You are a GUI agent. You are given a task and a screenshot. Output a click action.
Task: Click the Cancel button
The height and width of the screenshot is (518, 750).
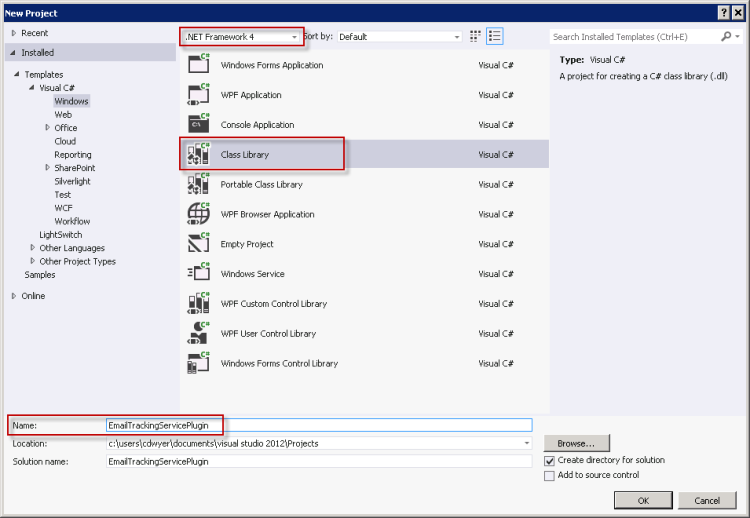(x=707, y=500)
